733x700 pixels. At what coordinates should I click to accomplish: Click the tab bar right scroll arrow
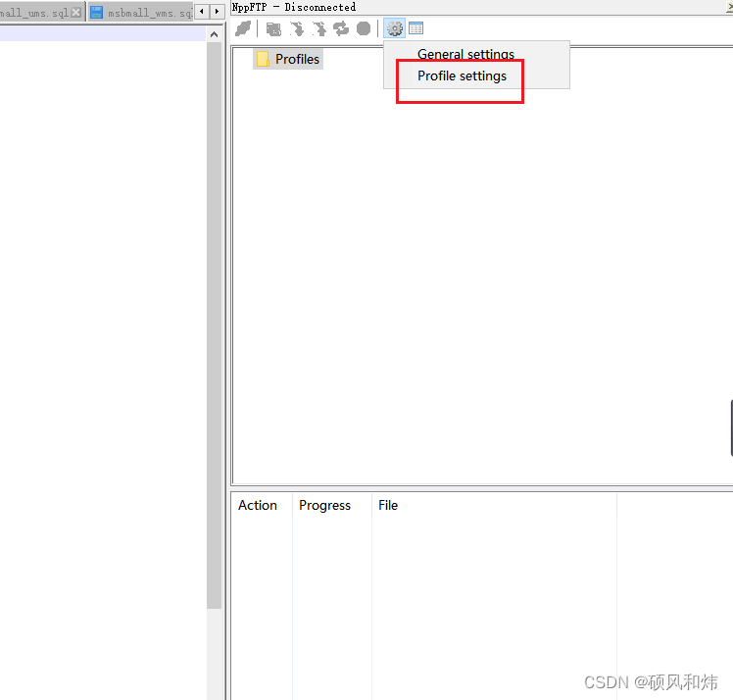pos(217,11)
